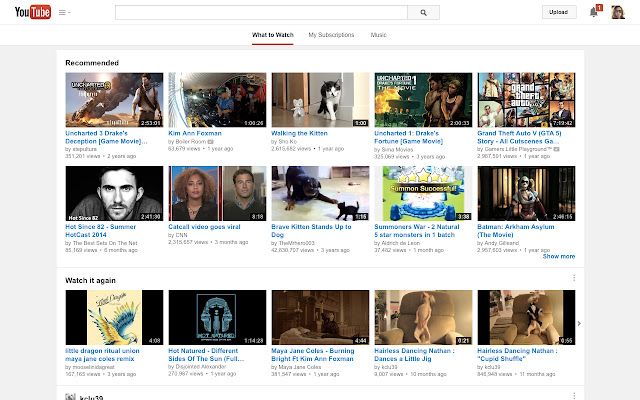Viewport: 640px width, 400px height.
Task: Open the Grand Theft Auto V thumbnail
Action: [x=527, y=100]
